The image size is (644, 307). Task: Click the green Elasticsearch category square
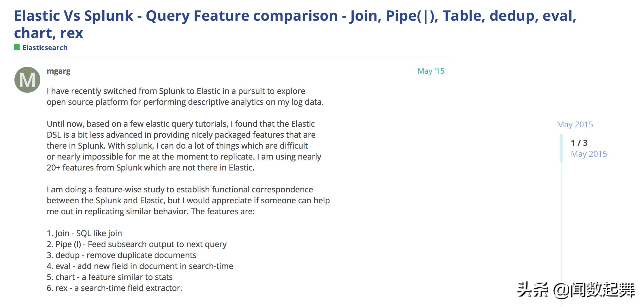[x=17, y=47]
